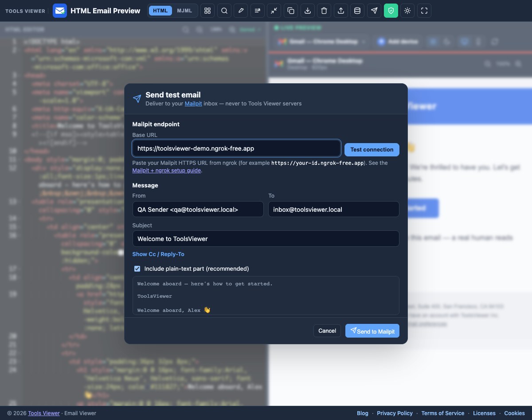Viewport: 532px width, 420px height.
Task: Open the Mailpit + ngrok setup guide link
Action: pyautogui.click(x=167, y=170)
